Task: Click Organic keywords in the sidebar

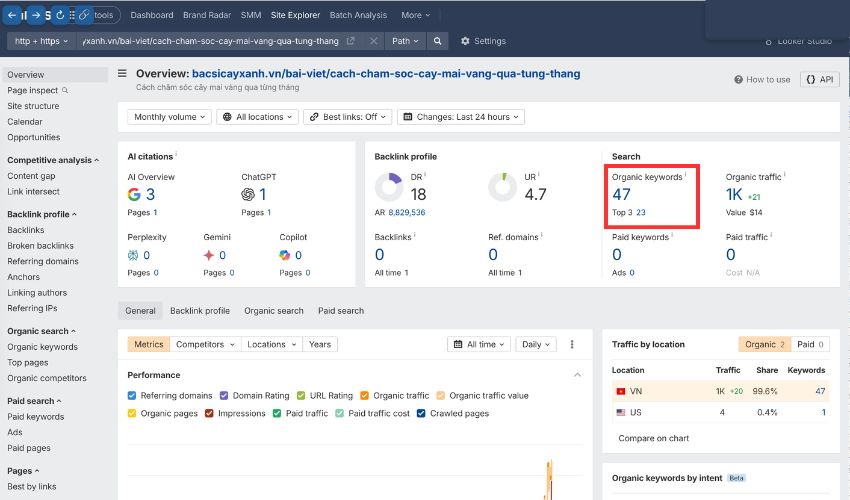Action: click(42, 347)
